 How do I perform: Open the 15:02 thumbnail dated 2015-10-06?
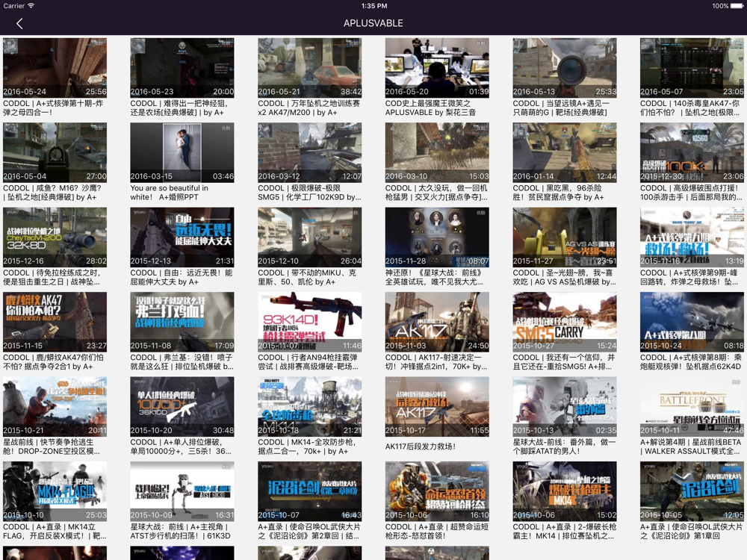tap(565, 491)
